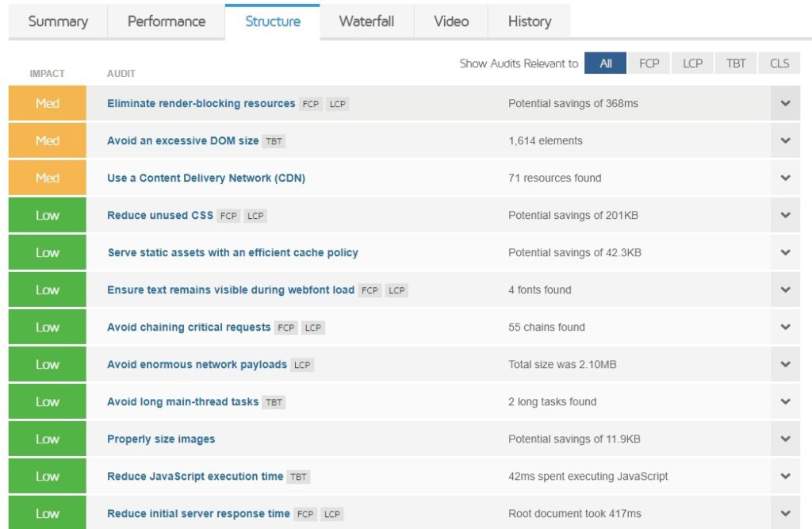Open the Performance tab
The height and width of the screenshot is (529, 812).
click(x=167, y=21)
